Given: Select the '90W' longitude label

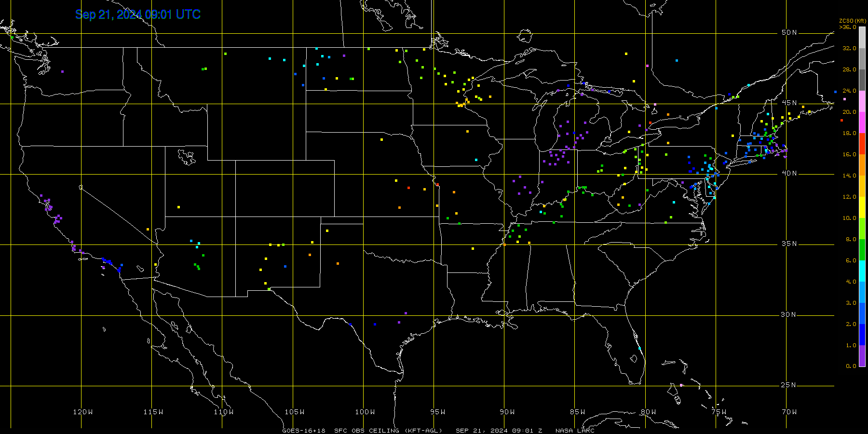Looking at the screenshot, I should point(507,412).
